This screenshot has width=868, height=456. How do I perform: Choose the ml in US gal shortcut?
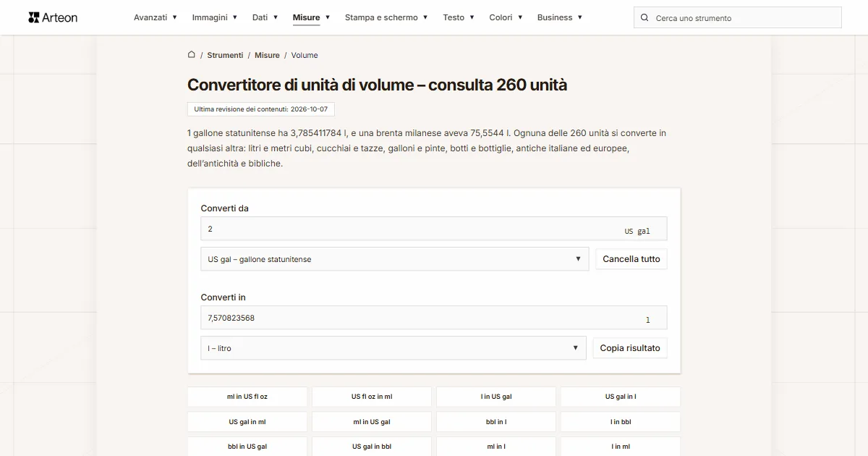[x=372, y=422]
